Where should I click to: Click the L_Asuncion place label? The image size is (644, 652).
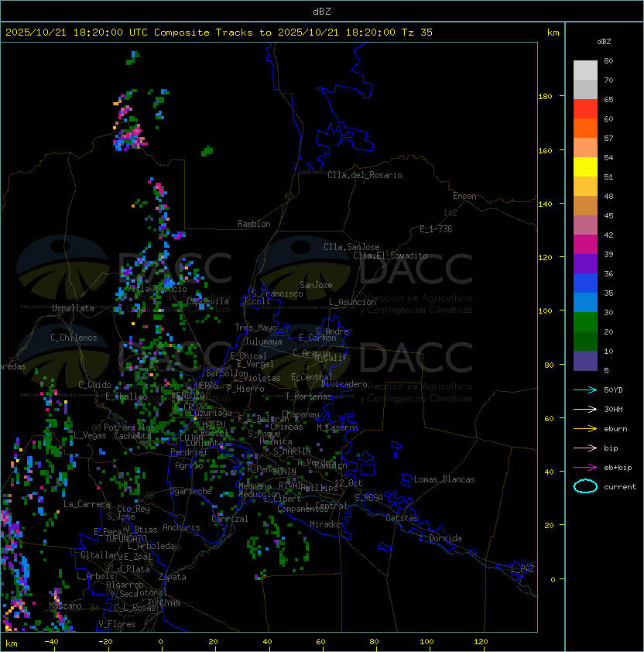pos(352,302)
